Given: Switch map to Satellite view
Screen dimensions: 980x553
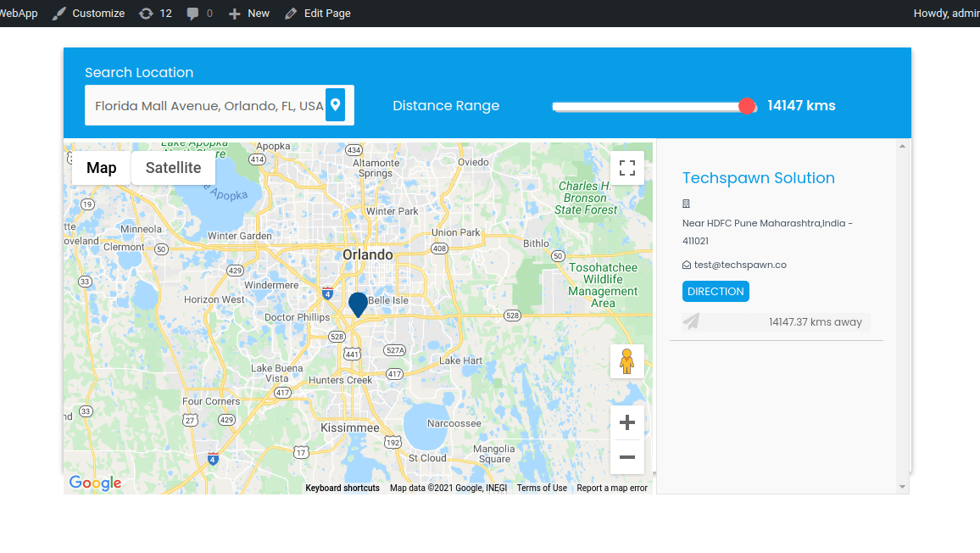Looking at the screenshot, I should pyautogui.click(x=173, y=168).
